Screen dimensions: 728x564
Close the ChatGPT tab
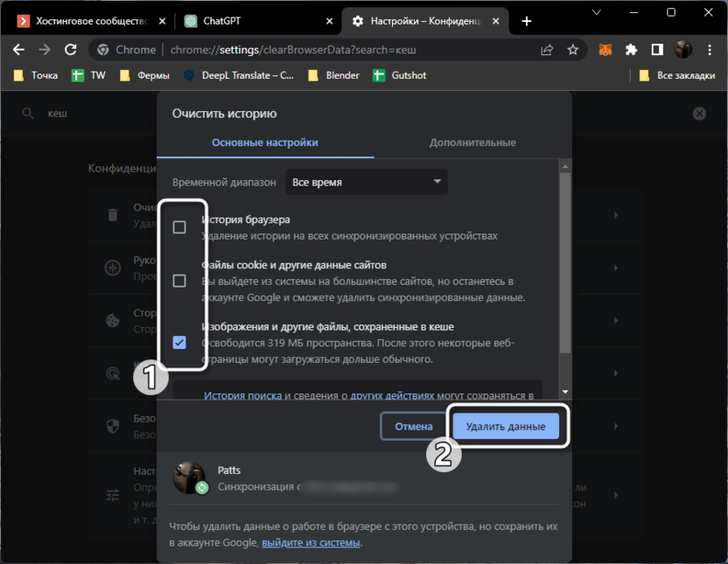[329, 21]
